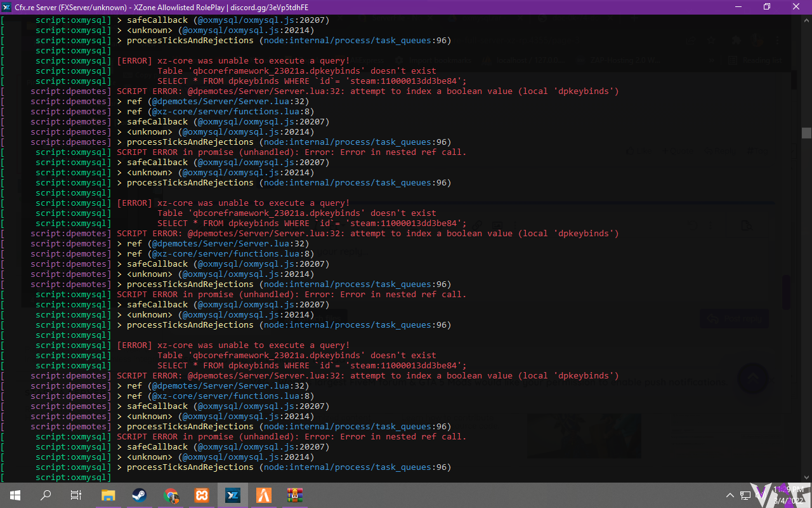This screenshot has width=812, height=508.
Task: Click the console window icon in title bar
Action: tap(7, 7)
